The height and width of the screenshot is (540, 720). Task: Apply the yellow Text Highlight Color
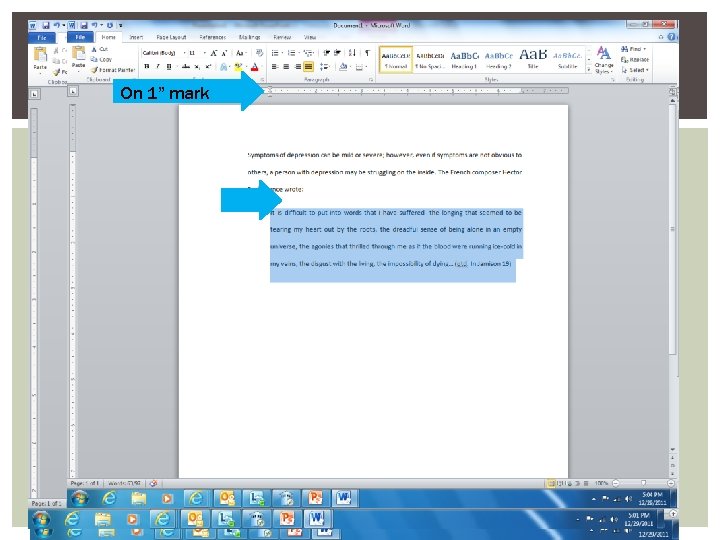[238, 67]
